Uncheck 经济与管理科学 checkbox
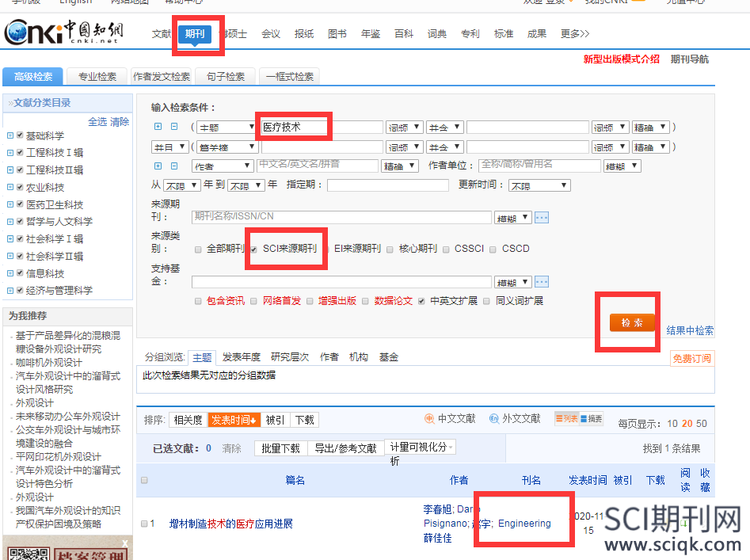This screenshot has height=560, width=750. pos(20,290)
